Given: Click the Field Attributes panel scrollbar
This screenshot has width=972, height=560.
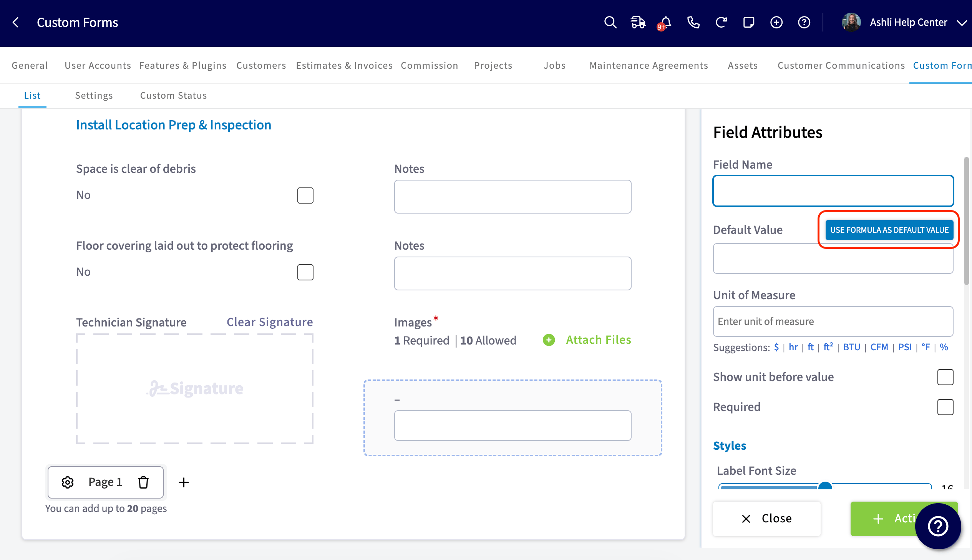Looking at the screenshot, I should [x=967, y=221].
